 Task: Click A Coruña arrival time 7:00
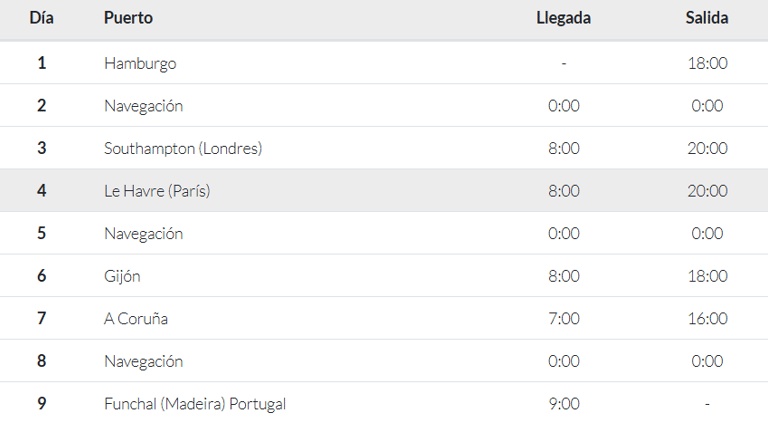click(564, 319)
